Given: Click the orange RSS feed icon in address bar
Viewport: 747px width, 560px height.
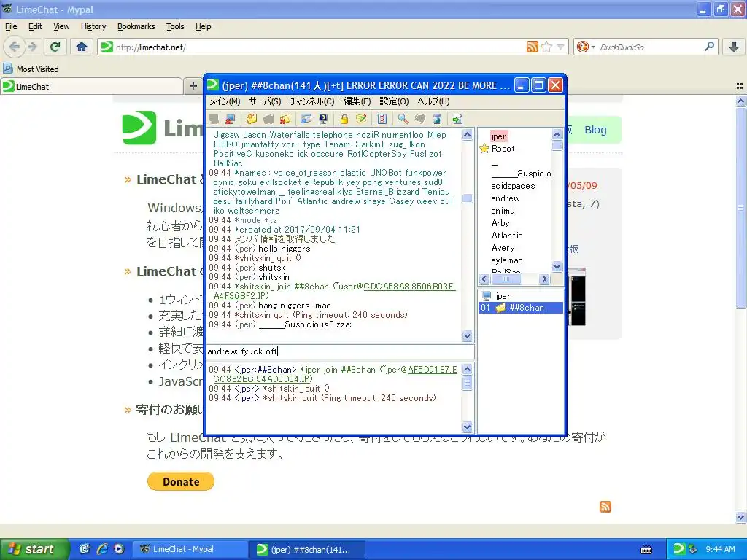Looking at the screenshot, I should tap(532, 47).
